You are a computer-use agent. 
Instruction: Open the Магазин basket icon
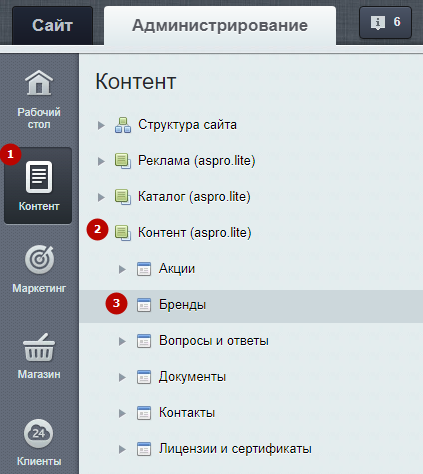click(39, 347)
